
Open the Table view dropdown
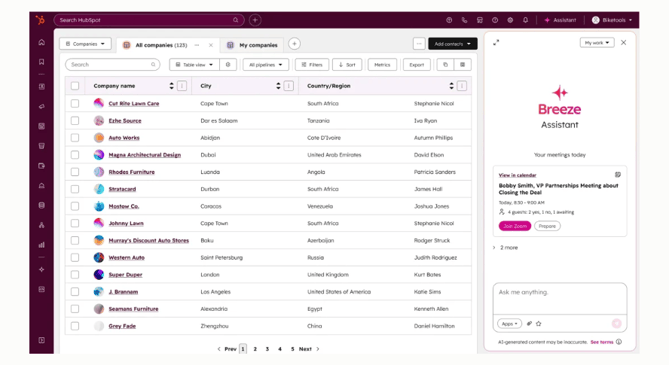point(195,64)
